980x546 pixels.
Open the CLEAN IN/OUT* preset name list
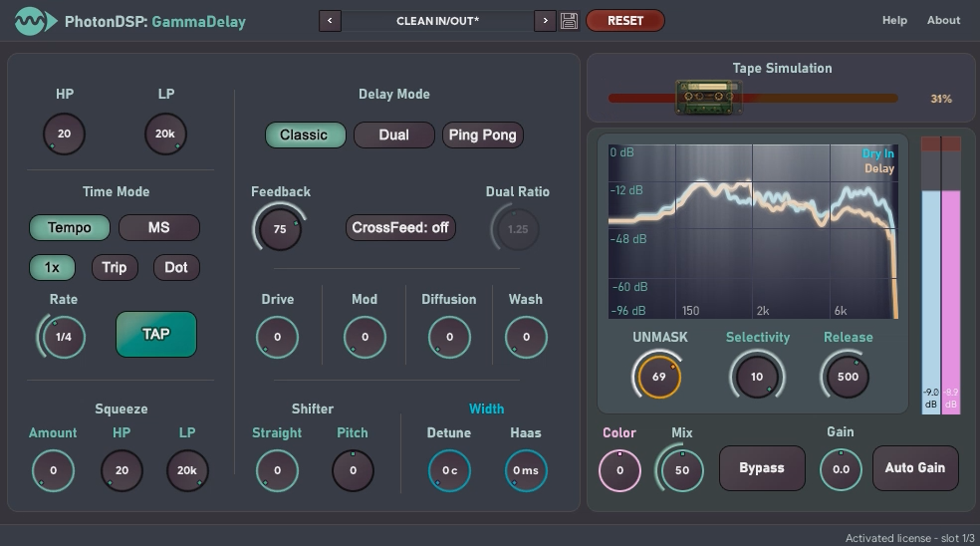click(437, 21)
